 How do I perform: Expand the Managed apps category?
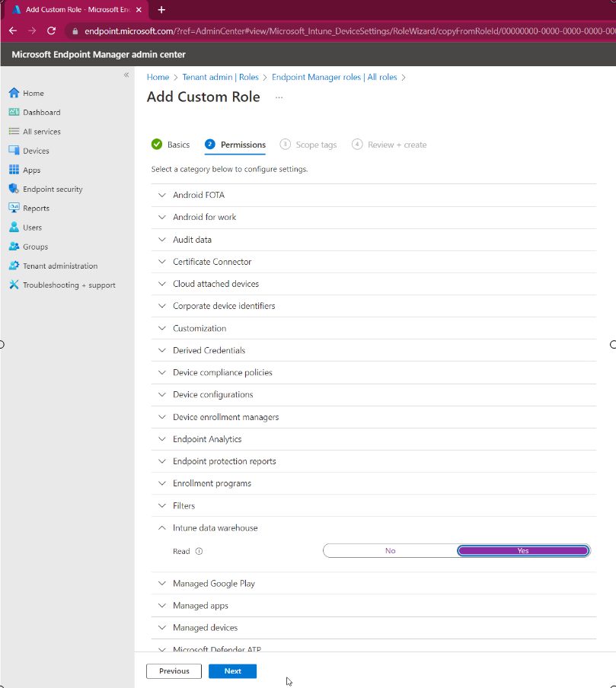(x=374, y=606)
